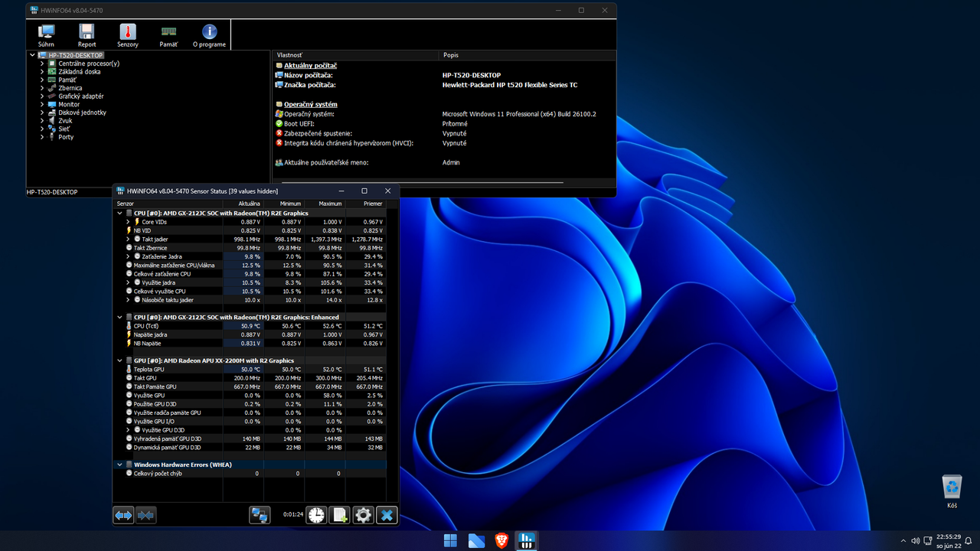This screenshot has height=551, width=980.
Task: Select the Teplota GPU sensor row
Action: [x=251, y=370]
